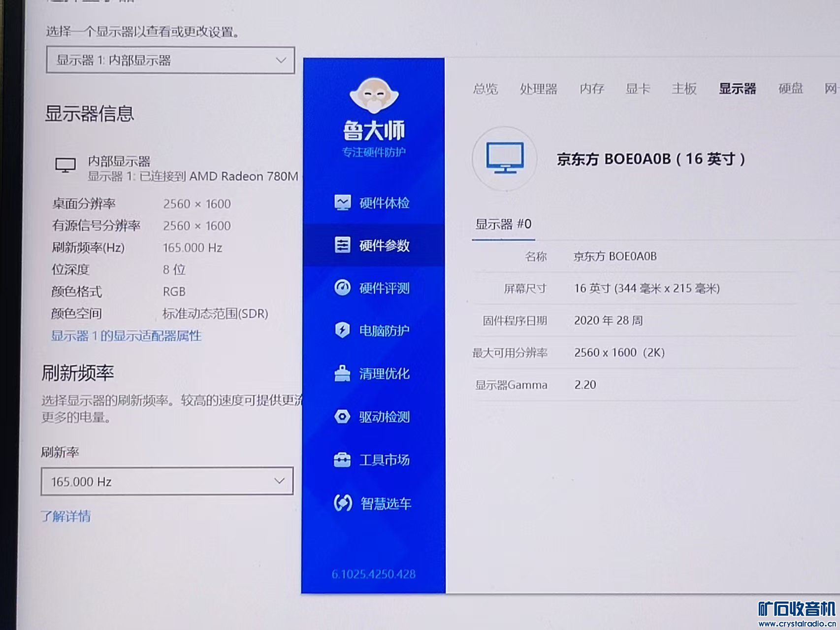Click the 专注硬件防护 slogan
This screenshot has height=630, width=840.
(374, 152)
